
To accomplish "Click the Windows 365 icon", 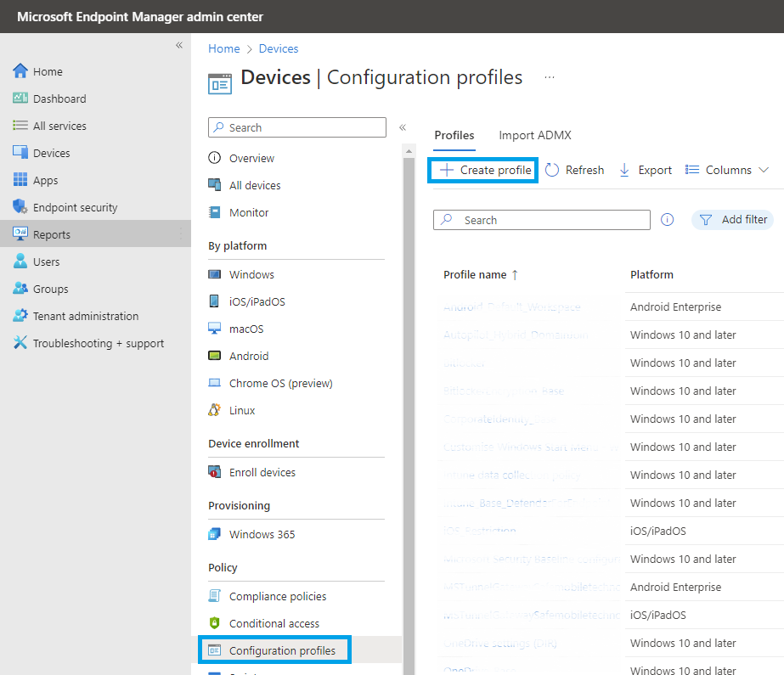I will (215, 533).
